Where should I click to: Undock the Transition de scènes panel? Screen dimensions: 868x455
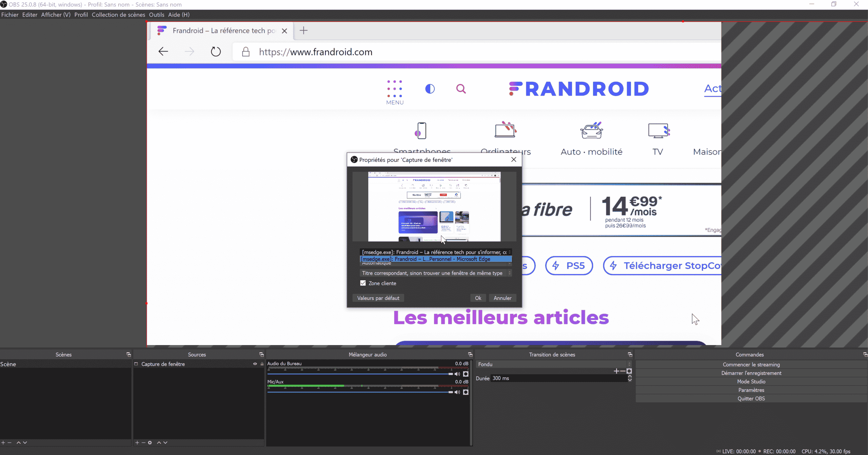coord(630,355)
